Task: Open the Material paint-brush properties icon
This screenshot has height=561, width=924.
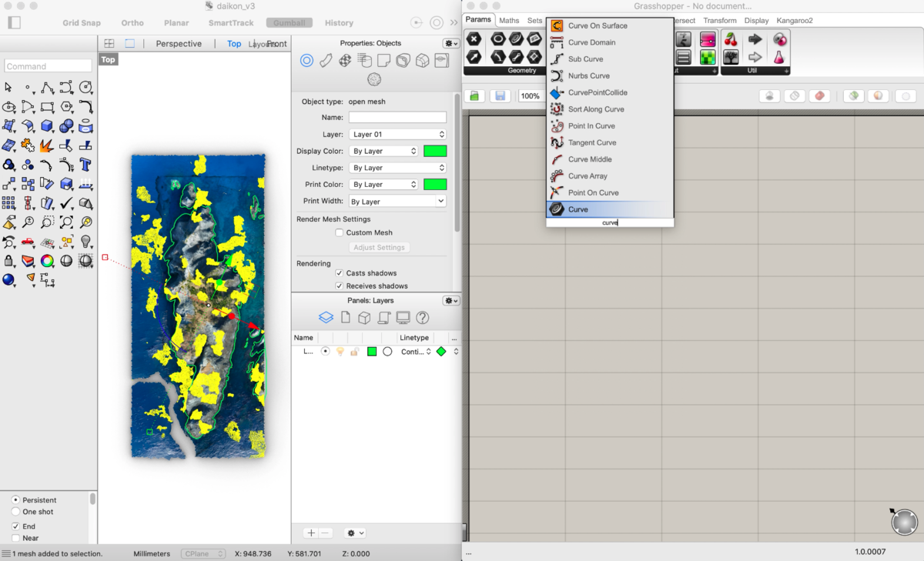Action: point(326,60)
